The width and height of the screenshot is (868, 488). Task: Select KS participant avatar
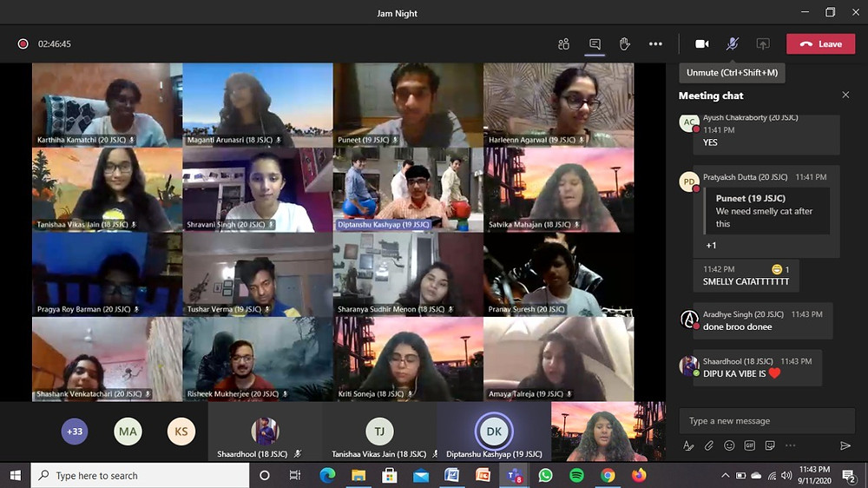pyautogui.click(x=181, y=432)
